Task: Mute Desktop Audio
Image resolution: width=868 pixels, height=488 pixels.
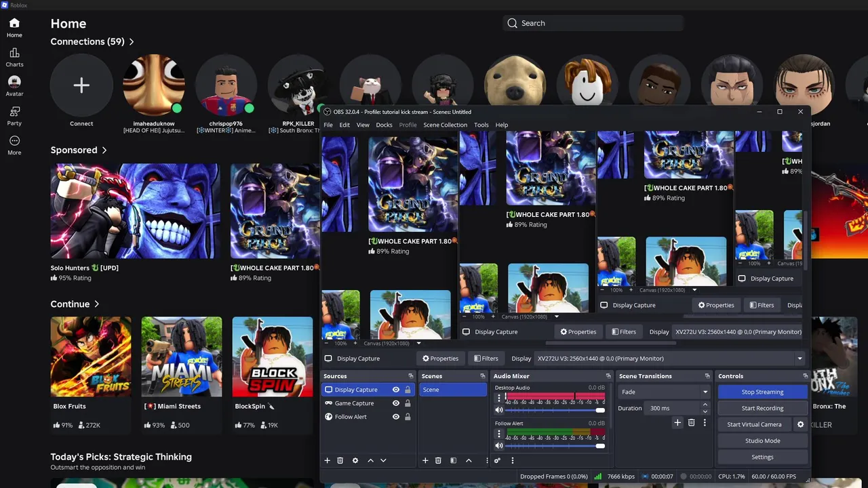Action: pos(499,410)
